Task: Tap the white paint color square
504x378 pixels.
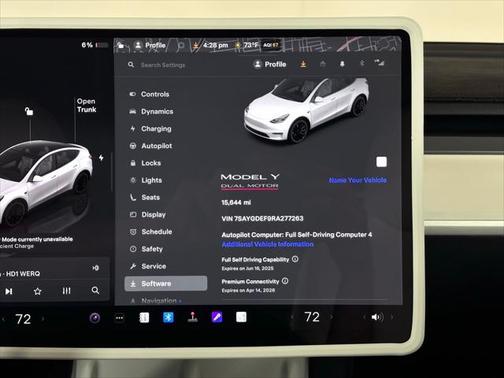Action: point(381,162)
